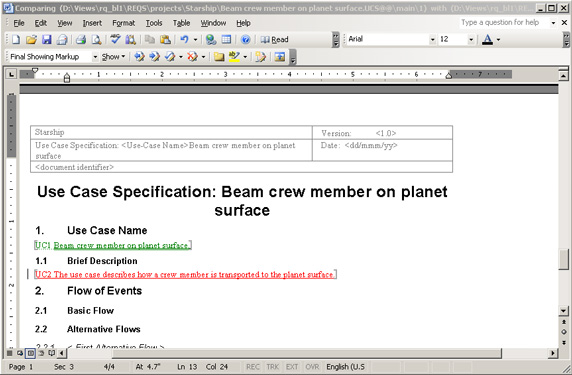Open the Window menu
572x375 pixels.
tap(213, 23)
